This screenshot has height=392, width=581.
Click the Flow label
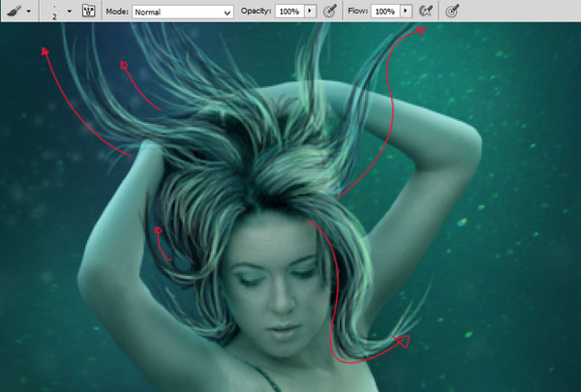tap(358, 11)
